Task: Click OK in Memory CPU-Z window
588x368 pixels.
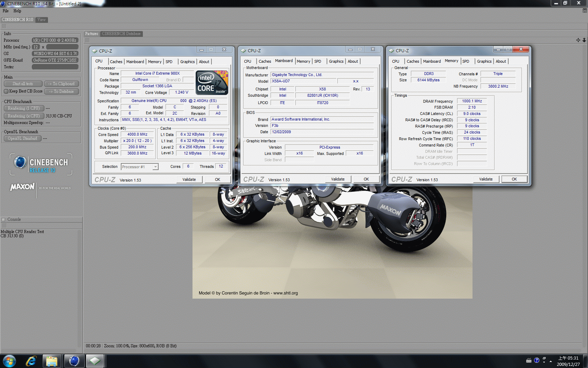Action: [514, 179]
